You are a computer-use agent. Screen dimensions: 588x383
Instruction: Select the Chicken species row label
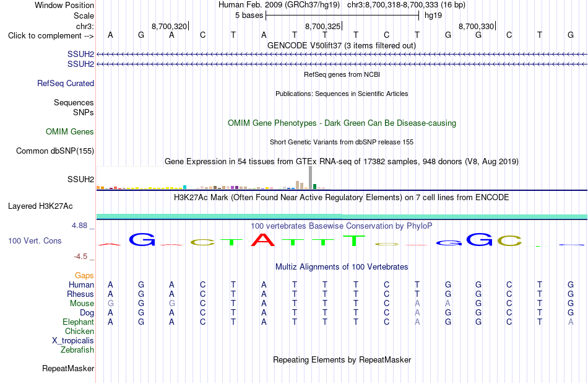tap(79, 331)
